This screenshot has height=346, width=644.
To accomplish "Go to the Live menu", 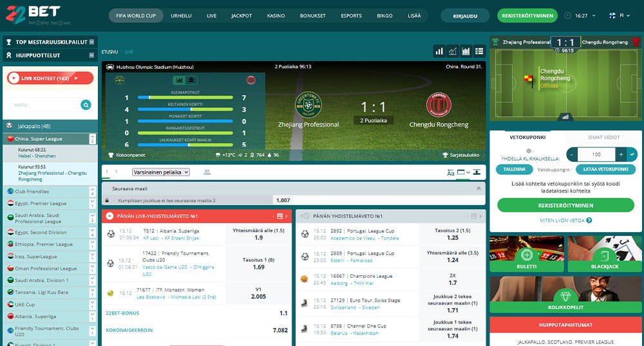I will click(x=211, y=15).
